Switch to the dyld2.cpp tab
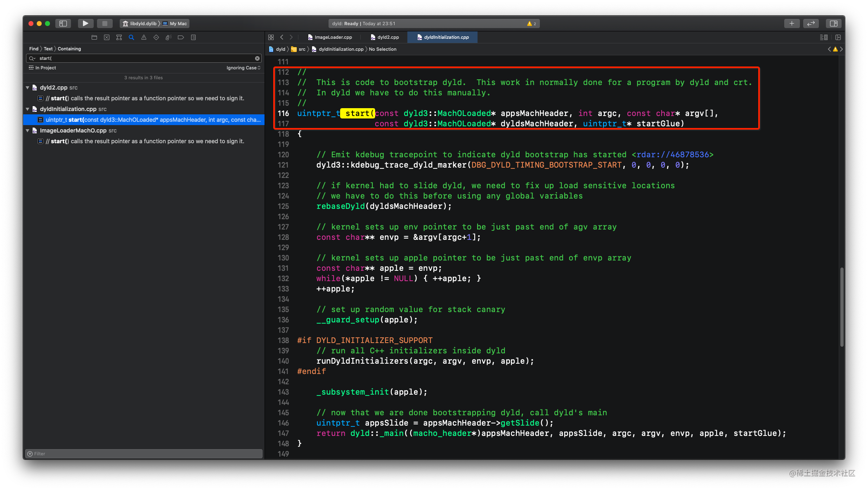The image size is (868, 490). [x=385, y=37]
